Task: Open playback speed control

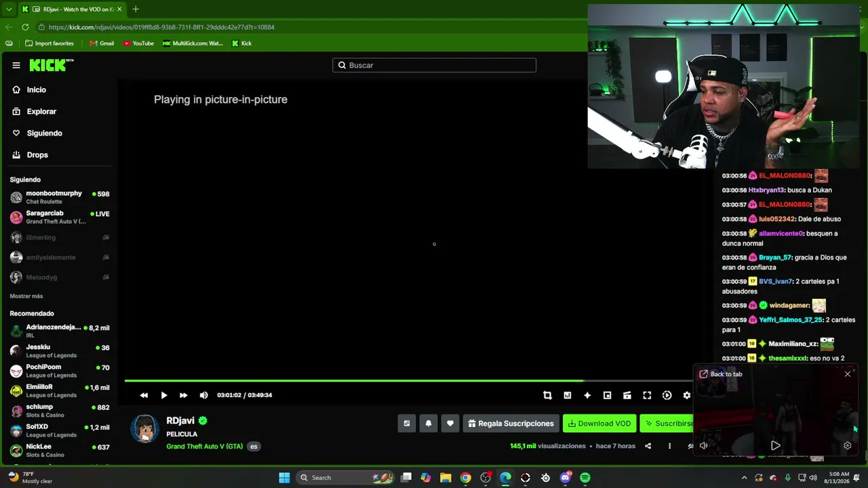Action: (x=667, y=395)
